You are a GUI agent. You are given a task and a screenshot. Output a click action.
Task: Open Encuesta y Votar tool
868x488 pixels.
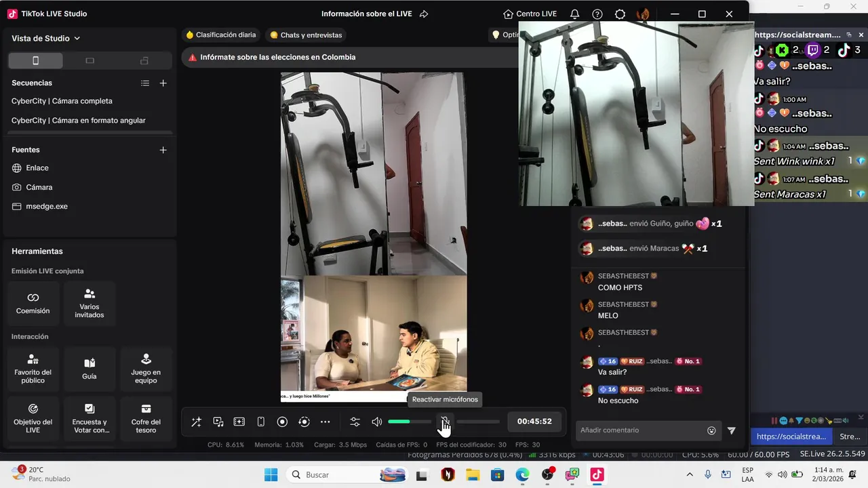(x=90, y=418)
